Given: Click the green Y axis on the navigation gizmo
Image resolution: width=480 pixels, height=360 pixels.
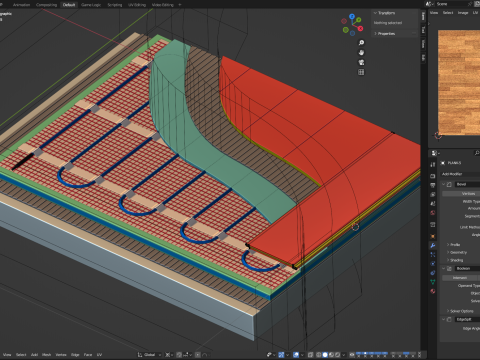Looking at the screenshot, I should pos(358,20).
